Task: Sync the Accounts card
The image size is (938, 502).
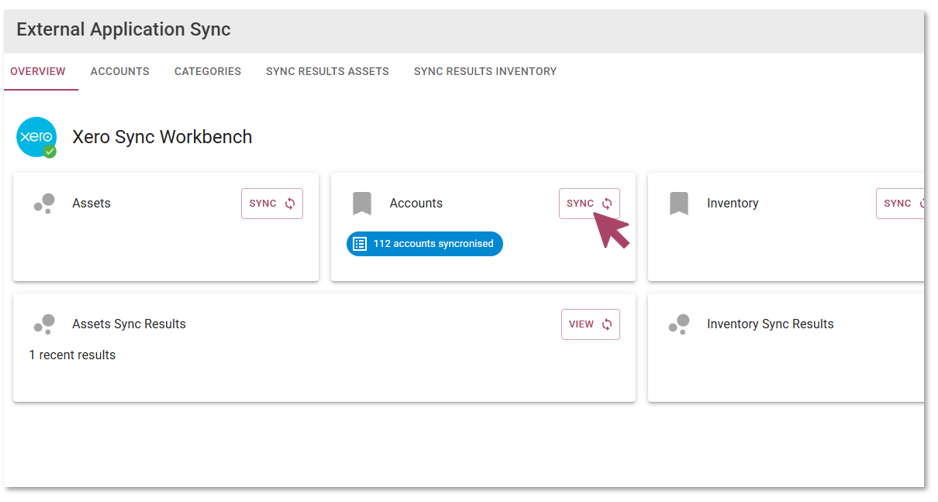Action: tap(589, 203)
